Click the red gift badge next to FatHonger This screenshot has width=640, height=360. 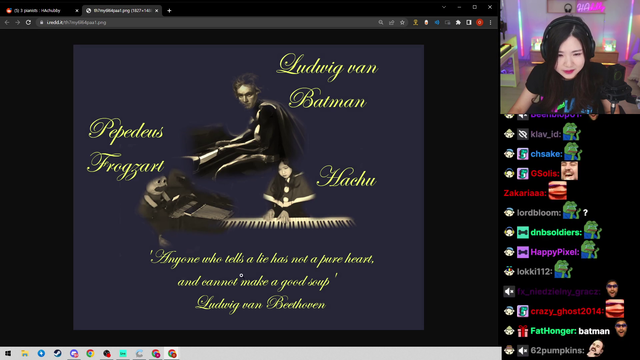(x=522, y=331)
